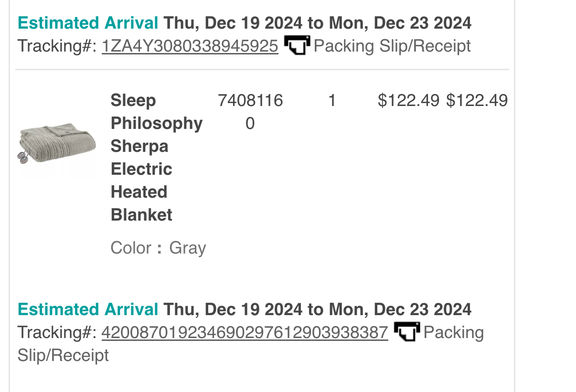This screenshot has height=392, width=576.
Task: Click the unit price $122.49 left of the total
Action: click(x=408, y=100)
